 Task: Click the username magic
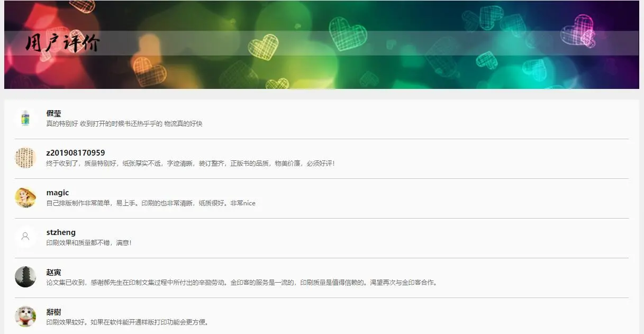(58, 193)
